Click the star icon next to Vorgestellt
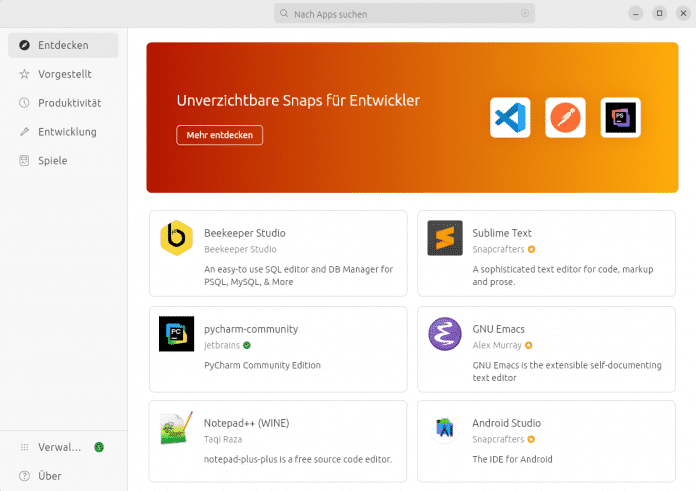Viewport: 696px width, 491px height. tap(24, 74)
